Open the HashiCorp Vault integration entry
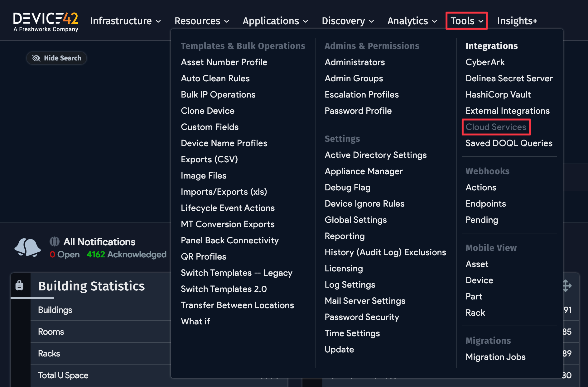Image resolution: width=588 pixels, height=387 pixels. click(x=498, y=94)
